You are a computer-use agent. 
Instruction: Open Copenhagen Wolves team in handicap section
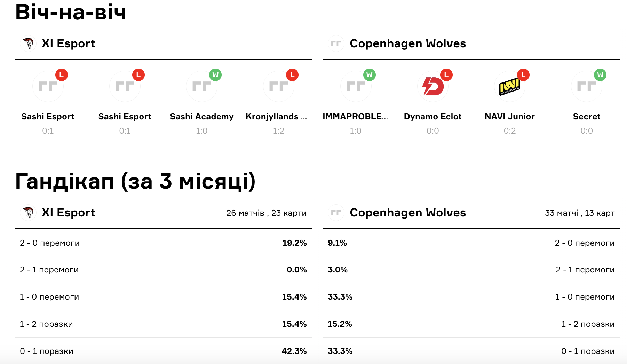(408, 213)
